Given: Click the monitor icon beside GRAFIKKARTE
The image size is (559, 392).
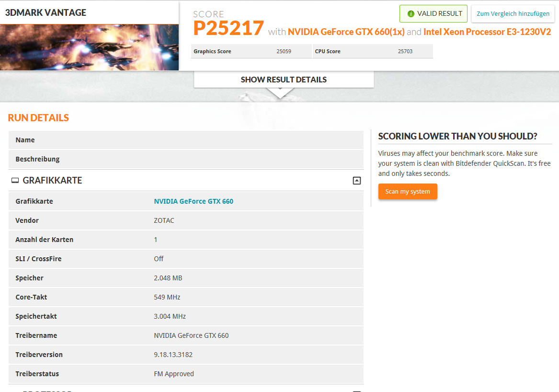Looking at the screenshot, I should click(x=15, y=181).
